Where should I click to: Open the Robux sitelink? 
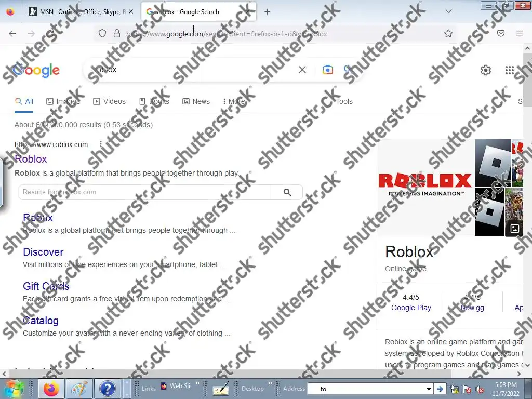click(x=37, y=218)
